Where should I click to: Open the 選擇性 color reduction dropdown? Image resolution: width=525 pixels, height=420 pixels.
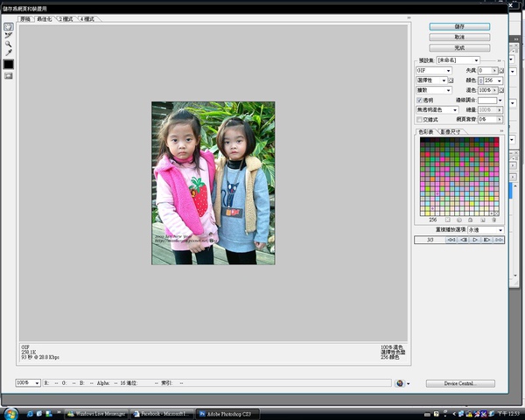[431, 80]
